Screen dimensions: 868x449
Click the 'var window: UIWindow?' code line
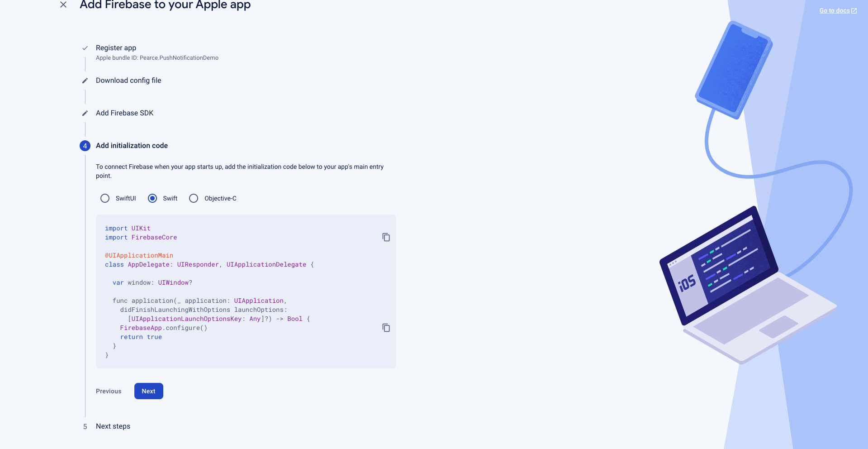[152, 282]
